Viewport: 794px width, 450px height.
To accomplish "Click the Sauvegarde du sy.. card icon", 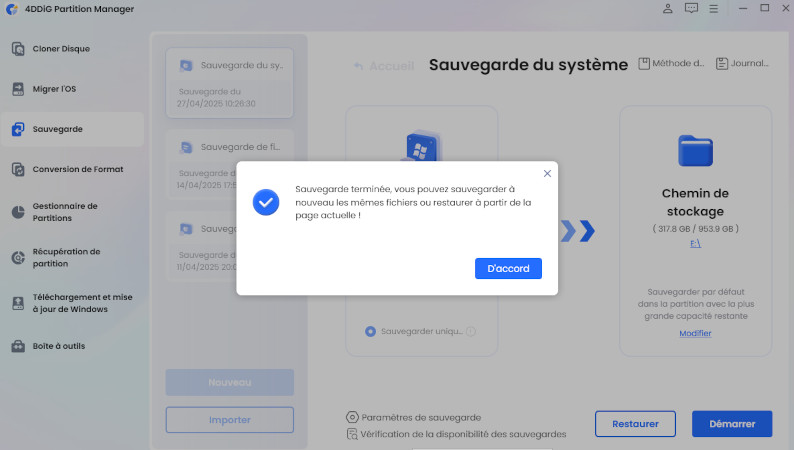I will pyautogui.click(x=186, y=65).
